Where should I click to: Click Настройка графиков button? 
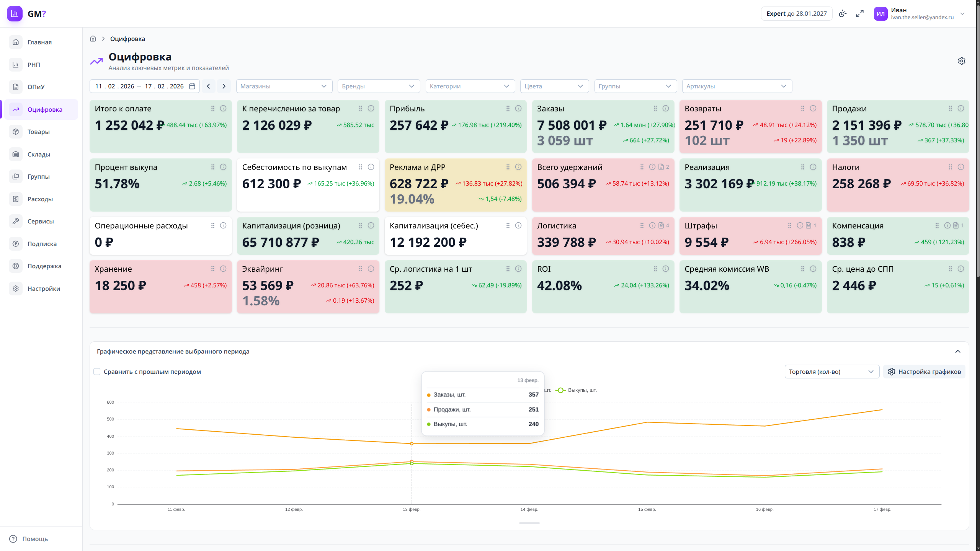point(924,372)
